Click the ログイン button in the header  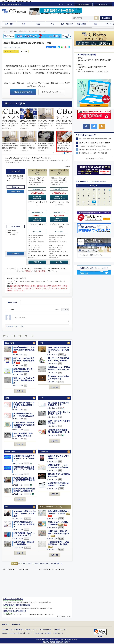pyautogui.click(x=103, y=4)
